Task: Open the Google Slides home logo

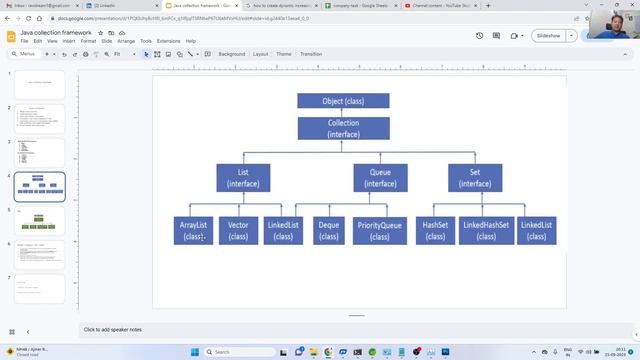Action: coord(11,37)
